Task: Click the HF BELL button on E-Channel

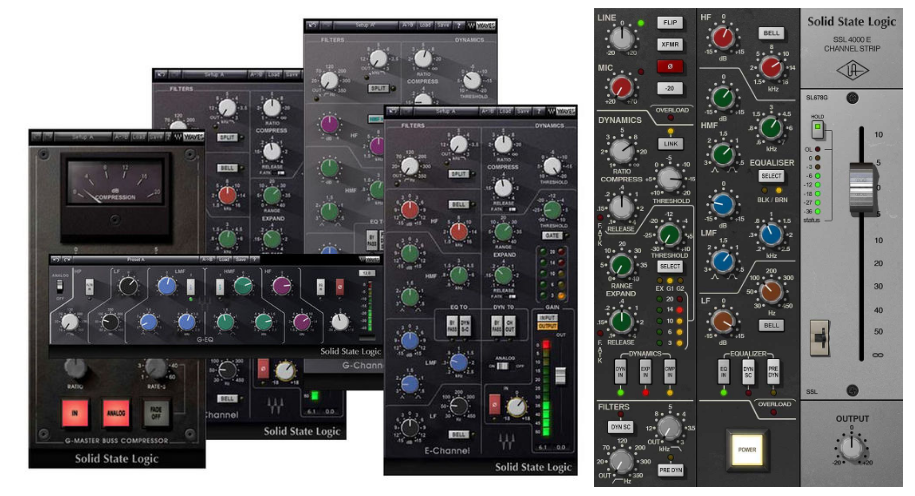Action: tap(459, 204)
